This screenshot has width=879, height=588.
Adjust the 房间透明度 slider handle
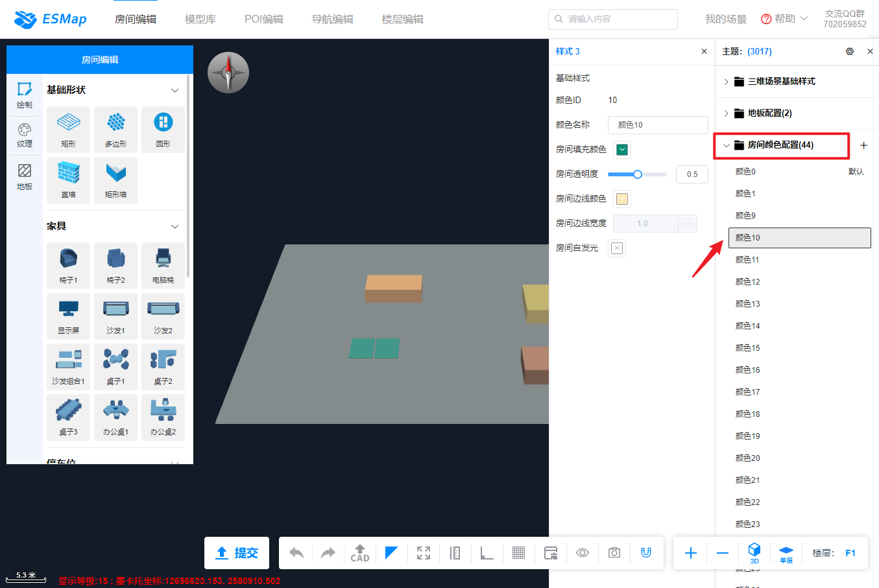point(638,174)
